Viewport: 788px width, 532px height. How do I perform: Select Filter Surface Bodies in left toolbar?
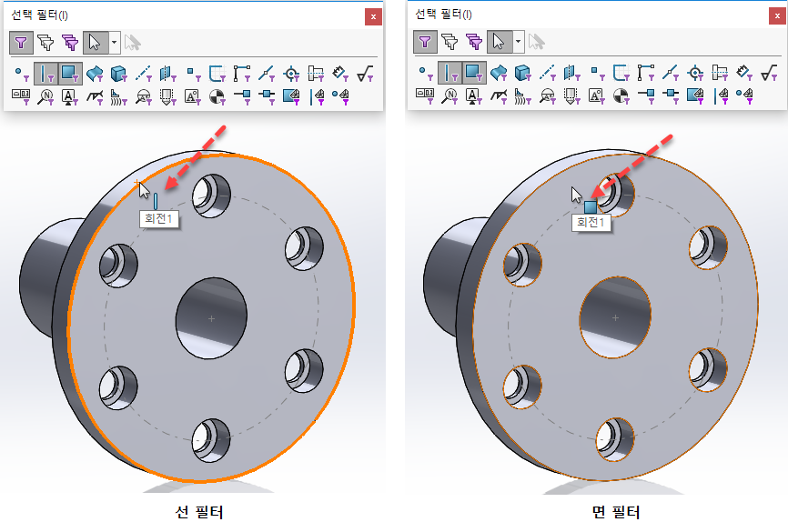pyautogui.click(x=94, y=74)
